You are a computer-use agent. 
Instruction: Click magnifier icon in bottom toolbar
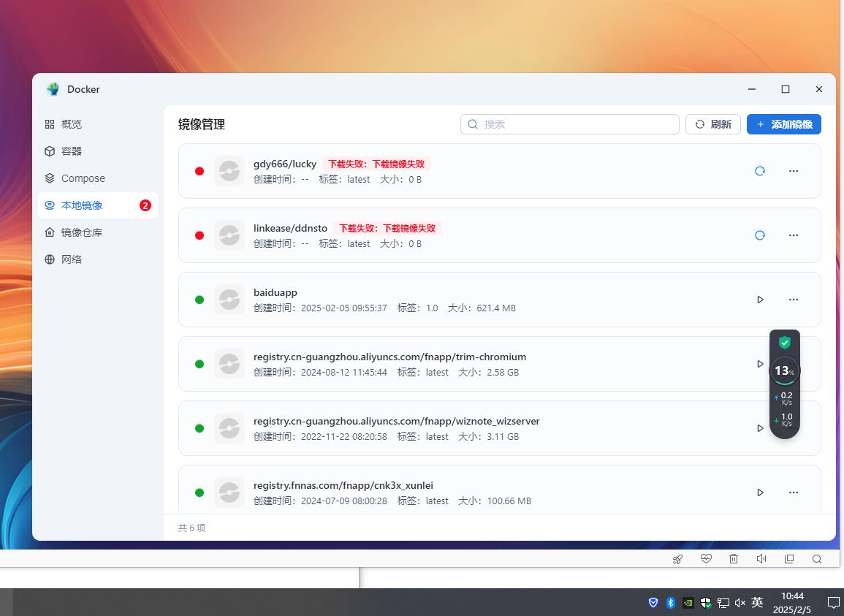pos(816,559)
